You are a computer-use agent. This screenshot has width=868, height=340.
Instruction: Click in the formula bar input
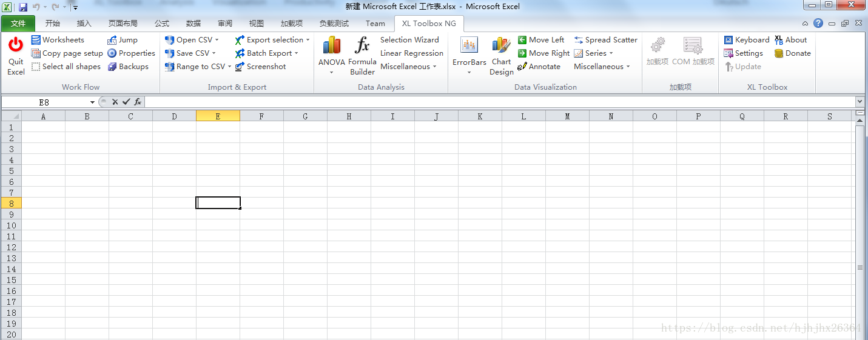click(499, 102)
